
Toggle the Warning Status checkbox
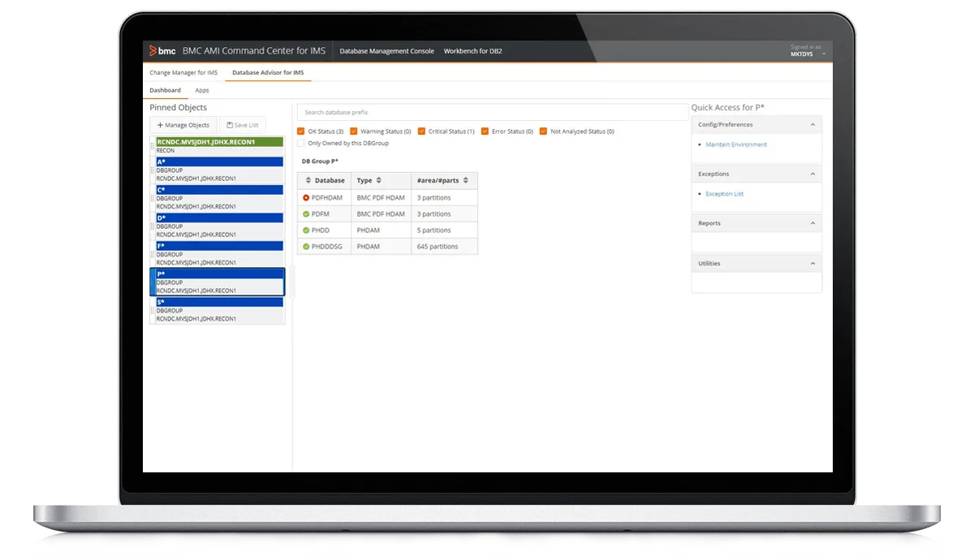354,131
